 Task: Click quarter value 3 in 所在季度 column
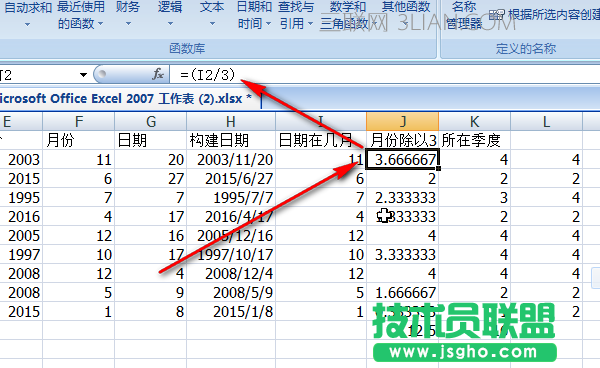(x=474, y=197)
